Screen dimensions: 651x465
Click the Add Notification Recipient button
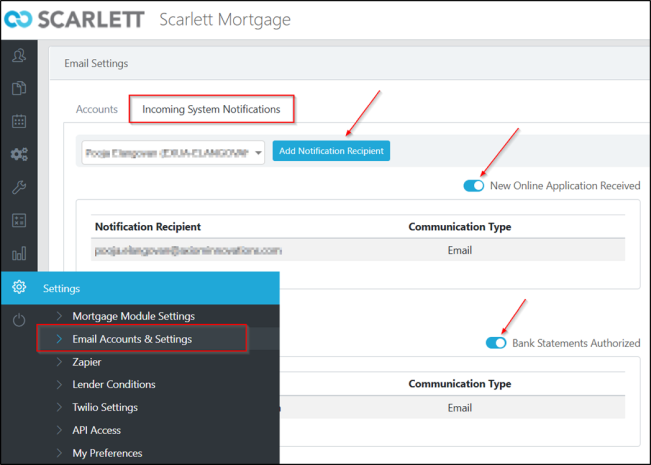[x=331, y=151]
